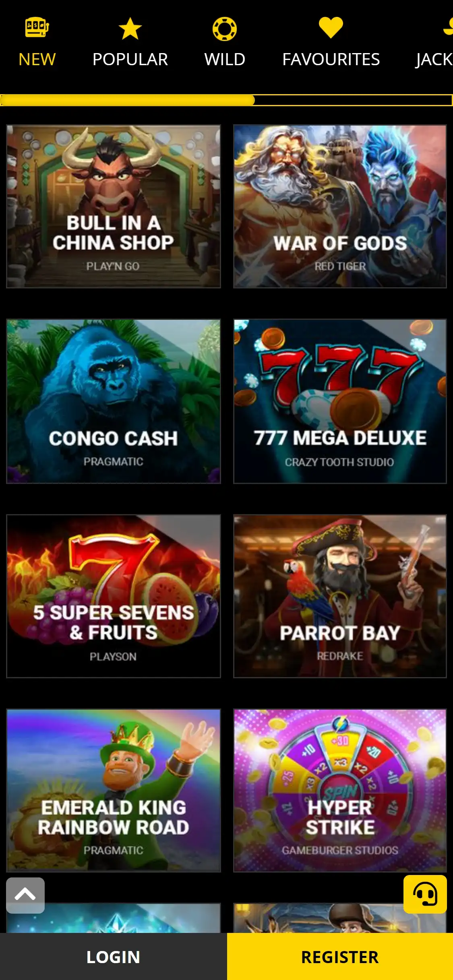This screenshot has height=980, width=453.
Task: Open Bull in a China Shop game
Action: point(114,206)
